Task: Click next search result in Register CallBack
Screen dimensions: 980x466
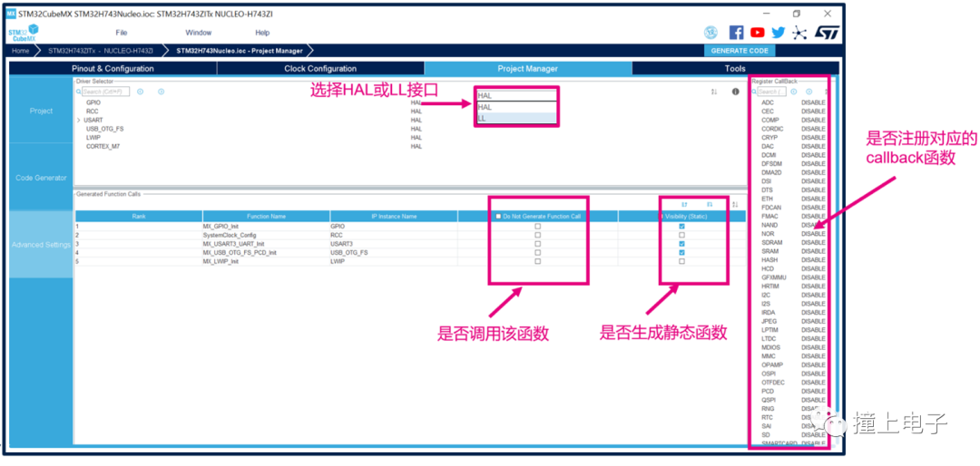Action: 808,92
